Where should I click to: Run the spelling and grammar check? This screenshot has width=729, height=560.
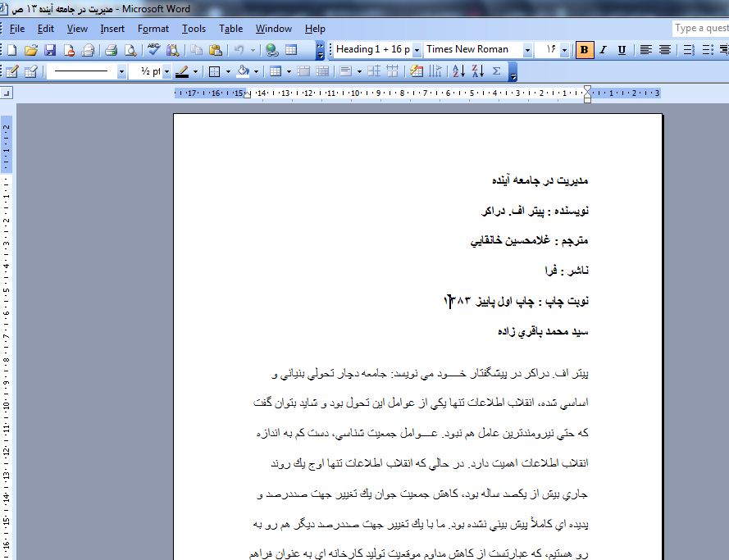153,50
